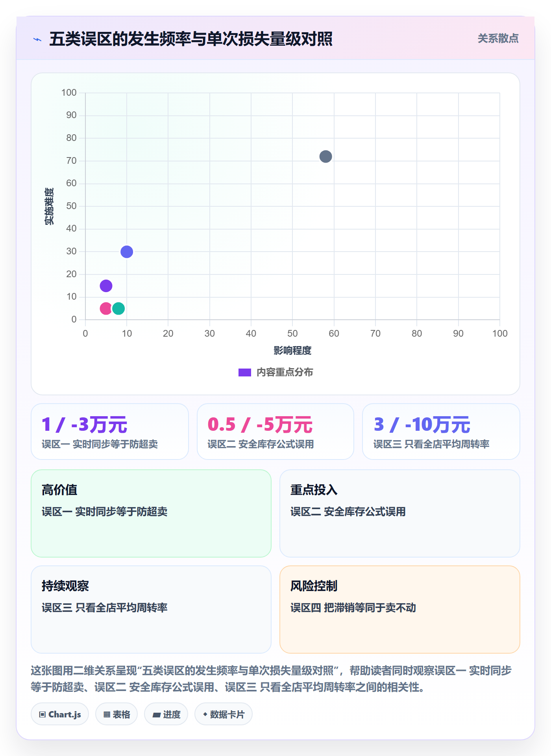Image resolution: width=551 pixels, height=756 pixels.
Task: Open the 风险控制 quadrant card heading
Action: pos(314,586)
